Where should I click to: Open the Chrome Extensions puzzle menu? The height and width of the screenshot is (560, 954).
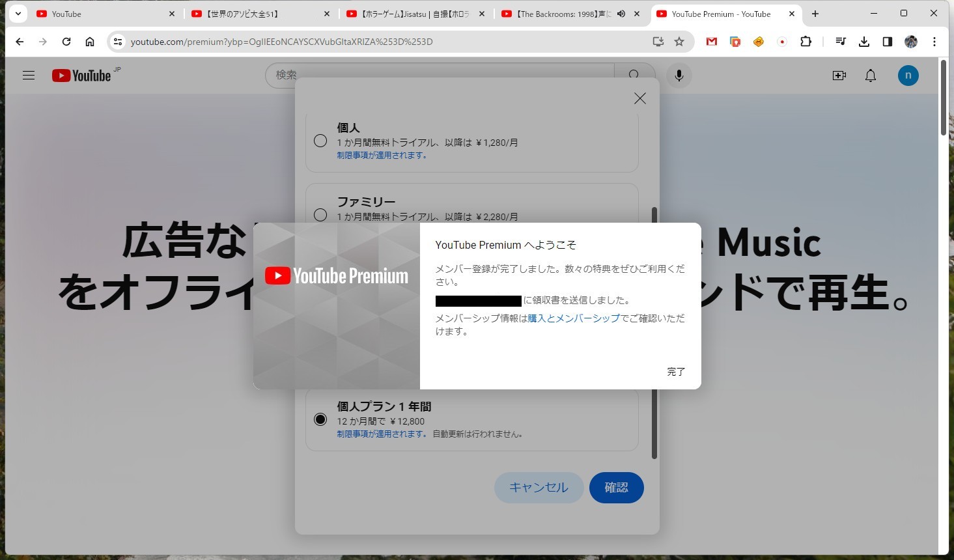pyautogui.click(x=806, y=42)
